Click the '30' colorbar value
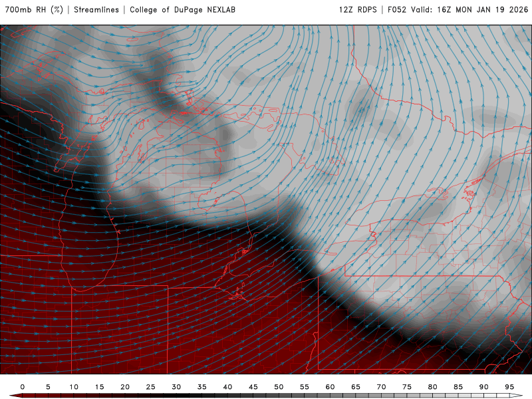The image size is (532, 399). coord(176,387)
